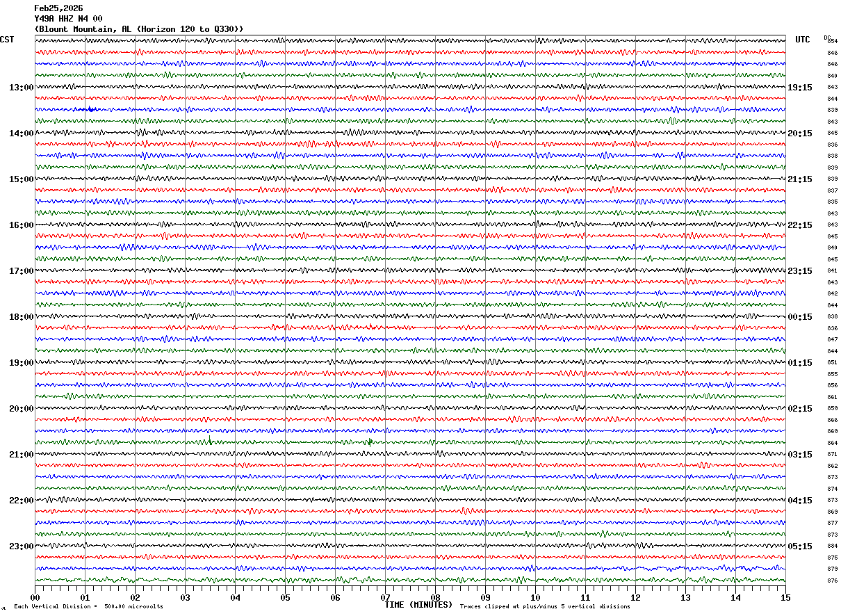Select the 21:00 CST time label

pos(21,455)
